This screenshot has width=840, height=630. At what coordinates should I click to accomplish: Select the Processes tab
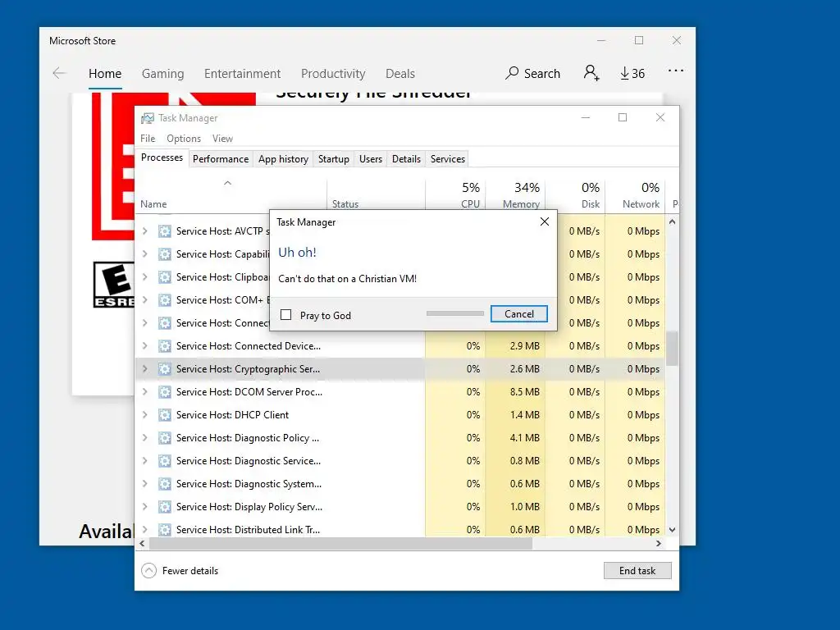click(x=162, y=157)
